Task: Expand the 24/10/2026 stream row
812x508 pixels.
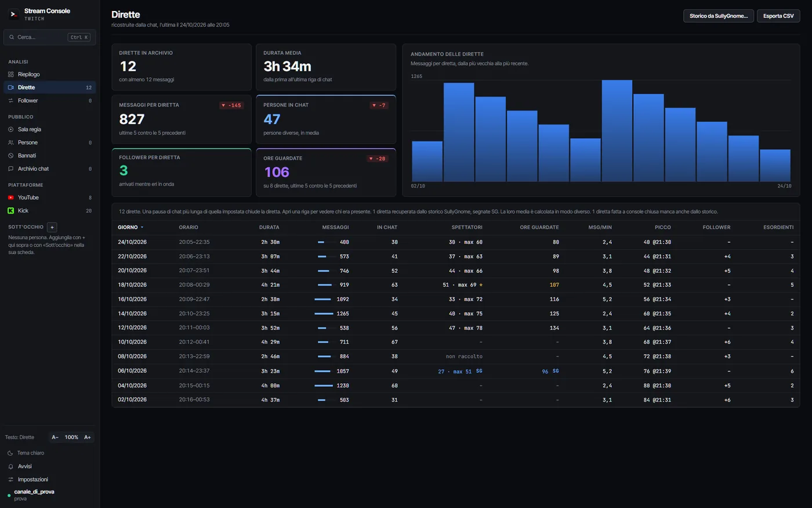Action: [x=455, y=242]
